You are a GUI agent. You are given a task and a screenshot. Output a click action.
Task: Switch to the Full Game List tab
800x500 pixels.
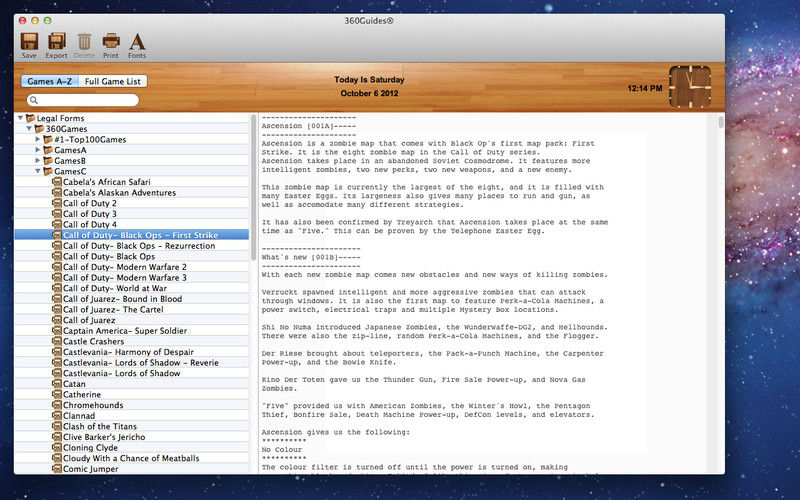[113, 81]
